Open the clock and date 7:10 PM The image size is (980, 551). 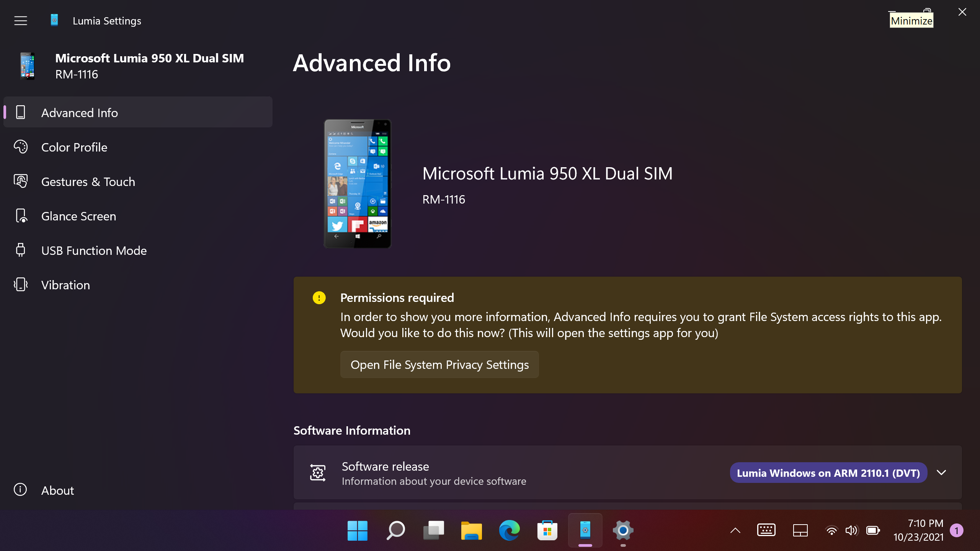[918, 530]
